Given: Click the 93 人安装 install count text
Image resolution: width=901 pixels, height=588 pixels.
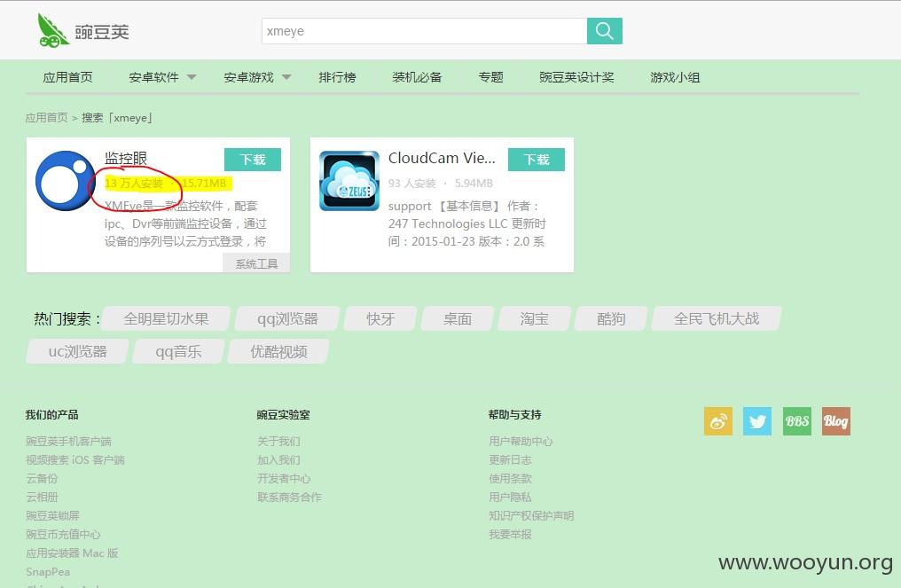Looking at the screenshot, I should 412,184.
